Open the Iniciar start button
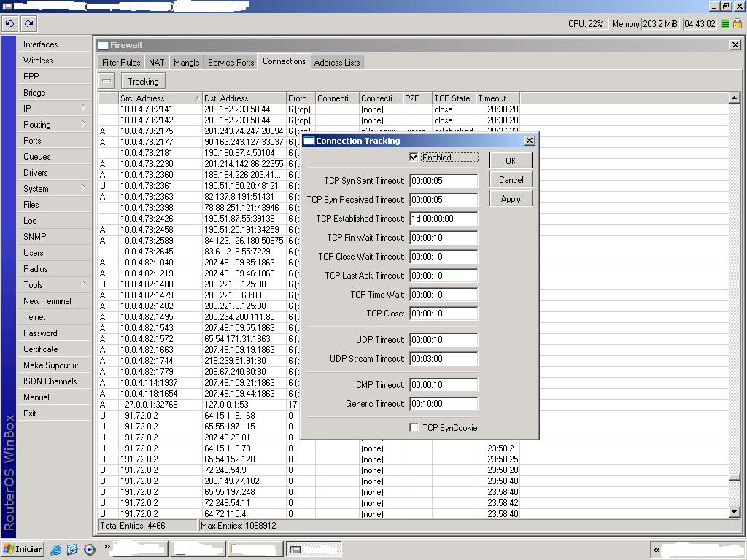Screen dimensions: 747x560 [23, 549]
